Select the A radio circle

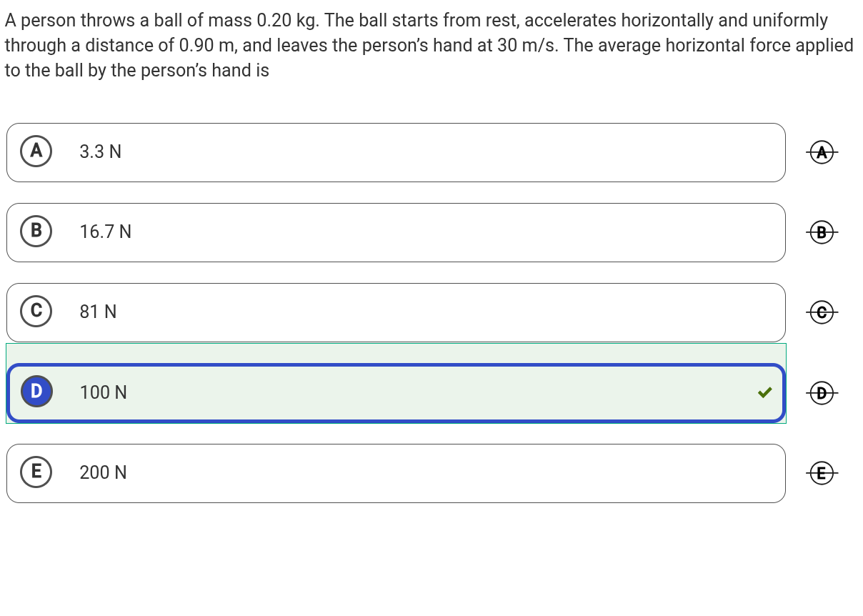pyautogui.click(x=36, y=151)
